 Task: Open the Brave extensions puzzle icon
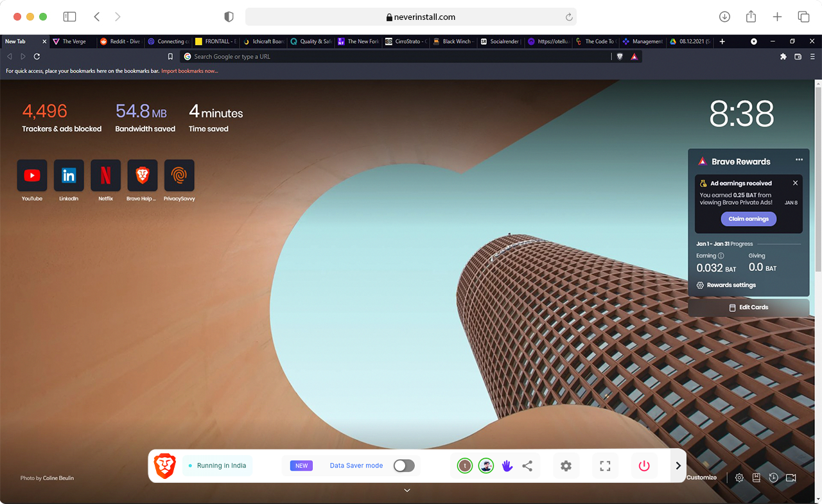tap(783, 56)
